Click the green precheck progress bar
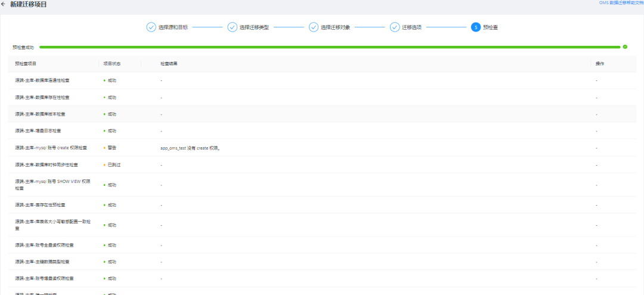The image size is (644, 295). pyautogui.click(x=330, y=47)
